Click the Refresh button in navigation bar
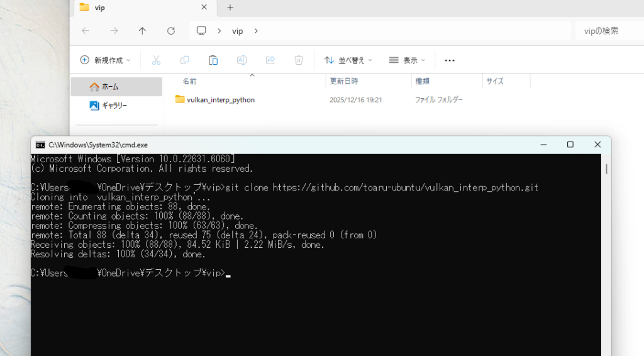 point(171,31)
